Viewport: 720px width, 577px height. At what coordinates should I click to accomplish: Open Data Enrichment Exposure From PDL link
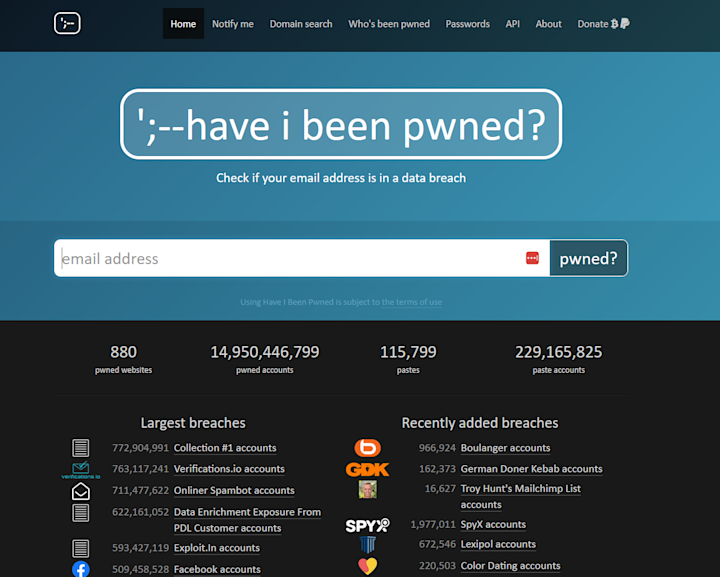(x=247, y=520)
